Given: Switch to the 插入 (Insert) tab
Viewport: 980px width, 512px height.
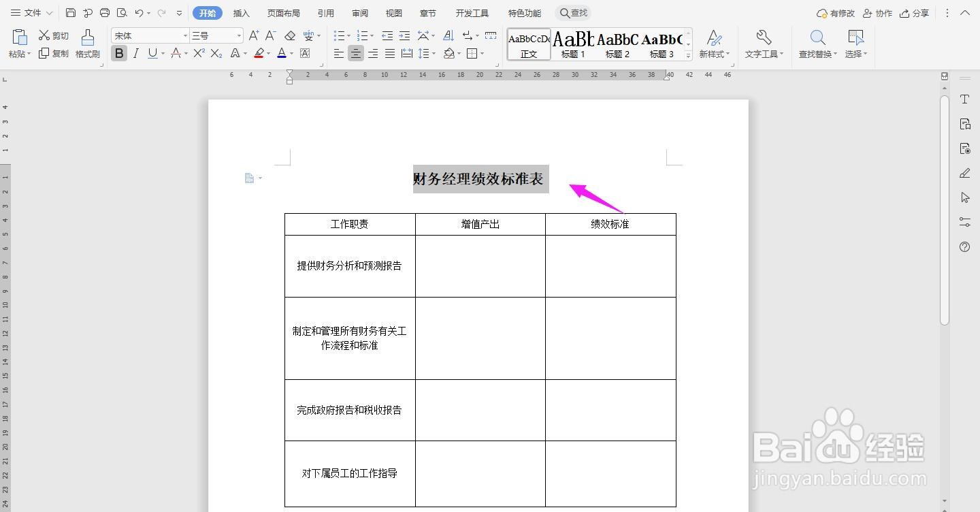Looking at the screenshot, I should (242, 13).
